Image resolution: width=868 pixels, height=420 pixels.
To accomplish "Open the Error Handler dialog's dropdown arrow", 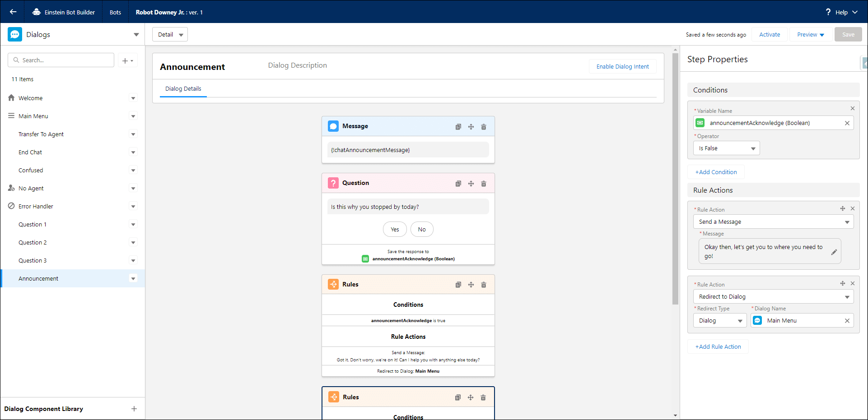I will point(133,206).
